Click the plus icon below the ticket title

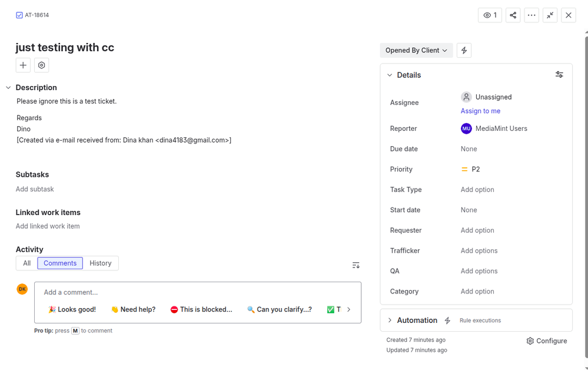22,65
